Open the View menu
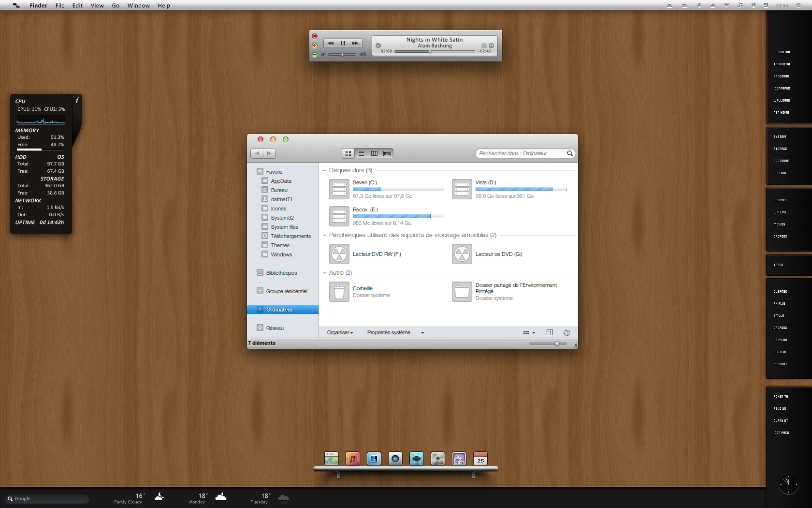The image size is (812, 508). 97,6
